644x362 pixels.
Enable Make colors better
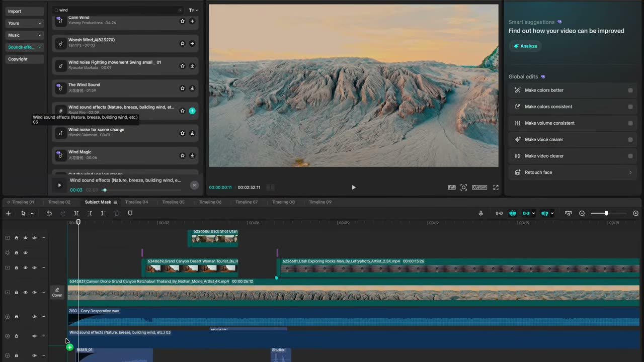pos(630,90)
